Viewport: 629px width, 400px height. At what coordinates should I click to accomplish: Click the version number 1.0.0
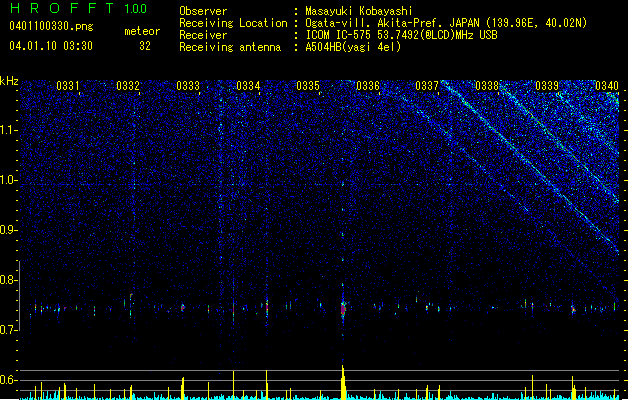[136, 8]
